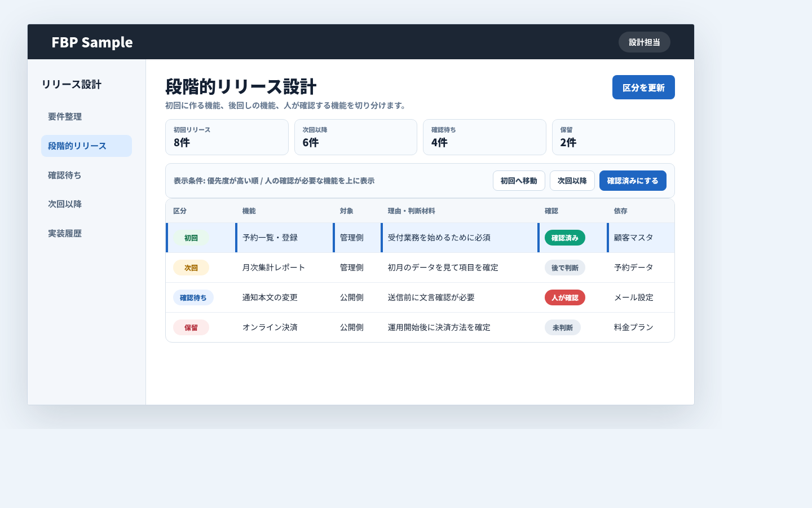Screen dimensions: 812x508
Task: Click the 次回以降 6件 summary card
Action: pyautogui.click(x=356, y=137)
